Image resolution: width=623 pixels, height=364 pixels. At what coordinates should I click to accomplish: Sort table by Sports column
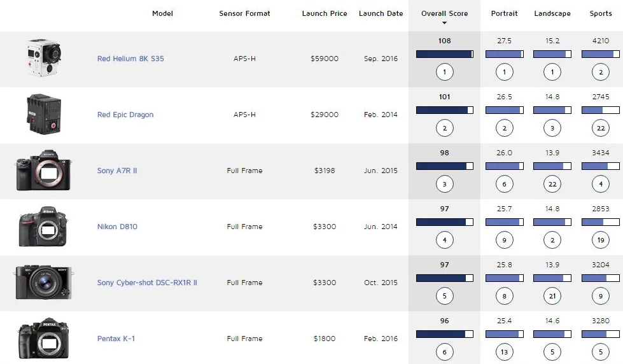[600, 13]
